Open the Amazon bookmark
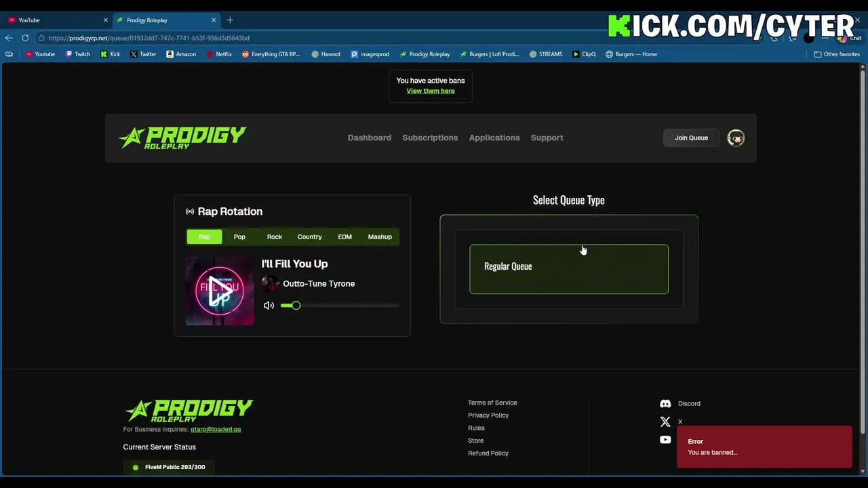Screen dimensions: 868x488 (x=181, y=54)
